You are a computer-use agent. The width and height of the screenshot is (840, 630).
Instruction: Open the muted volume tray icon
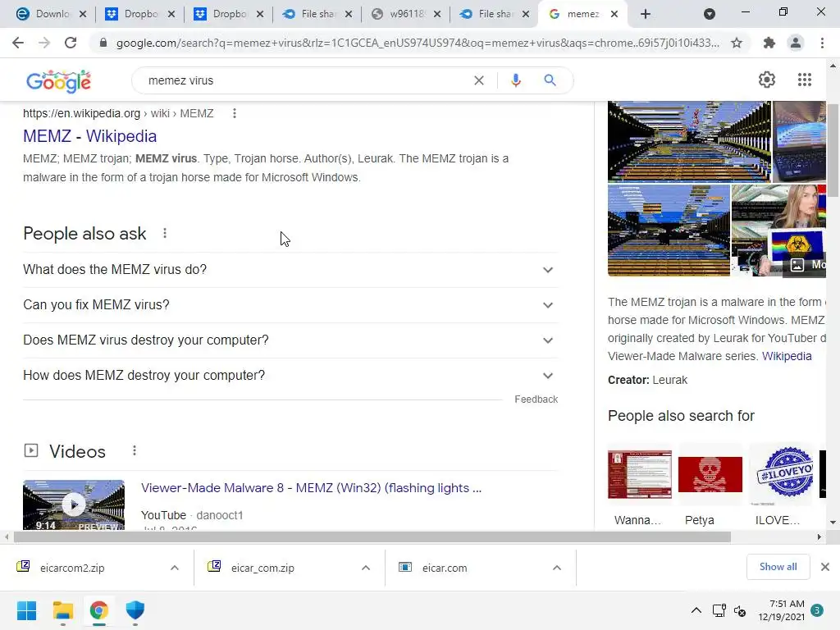tap(740, 610)
